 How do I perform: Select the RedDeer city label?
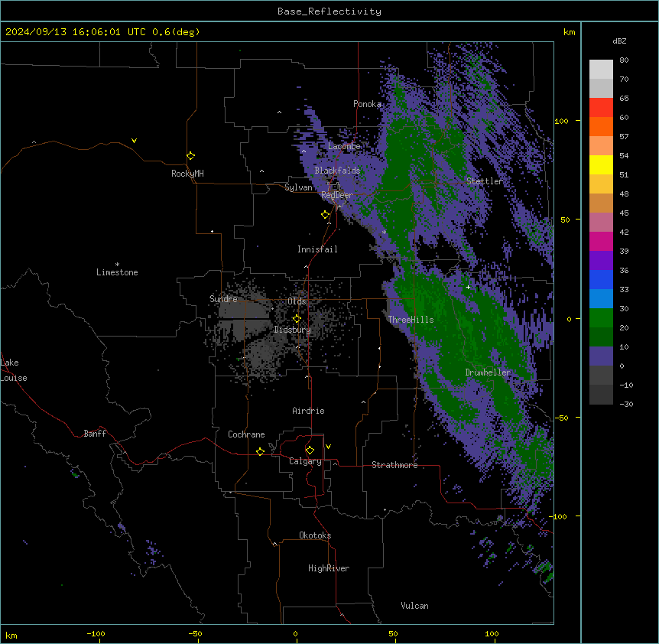point(337,195)
